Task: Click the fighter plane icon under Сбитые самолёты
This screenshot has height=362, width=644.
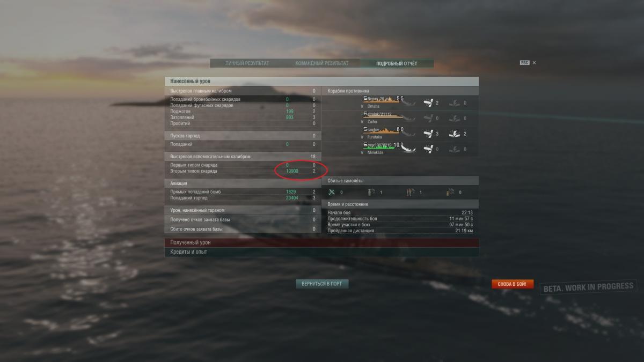Action: [x=332, y=192]
